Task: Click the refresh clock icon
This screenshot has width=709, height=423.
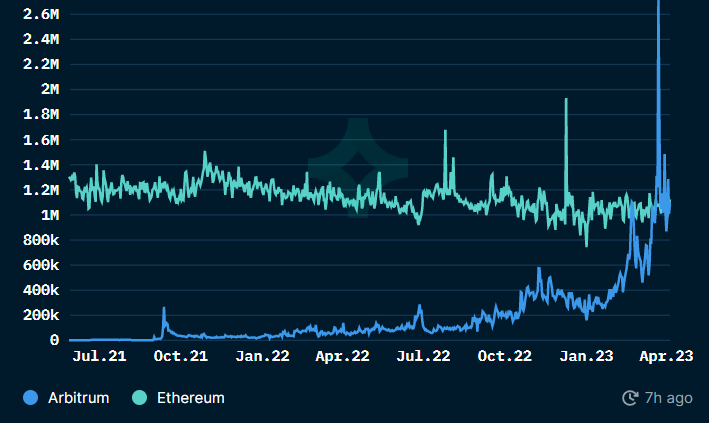Action: [x=630, y=398]
